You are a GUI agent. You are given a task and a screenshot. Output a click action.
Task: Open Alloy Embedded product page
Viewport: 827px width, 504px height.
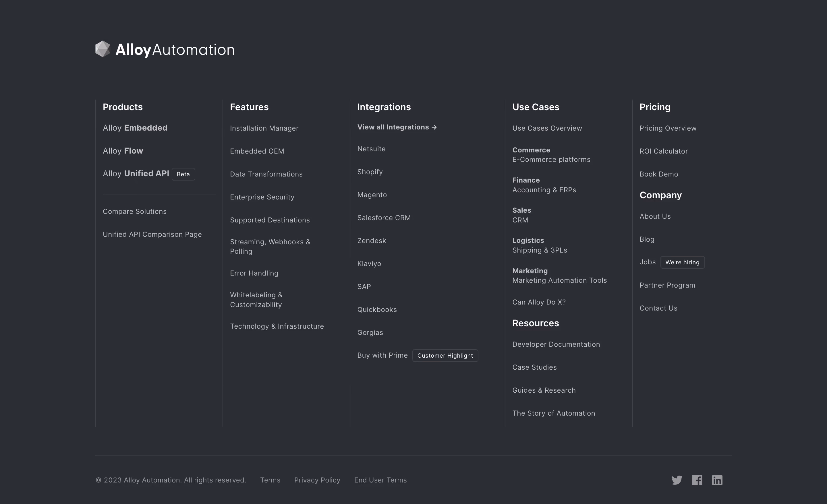click(135, 128)
